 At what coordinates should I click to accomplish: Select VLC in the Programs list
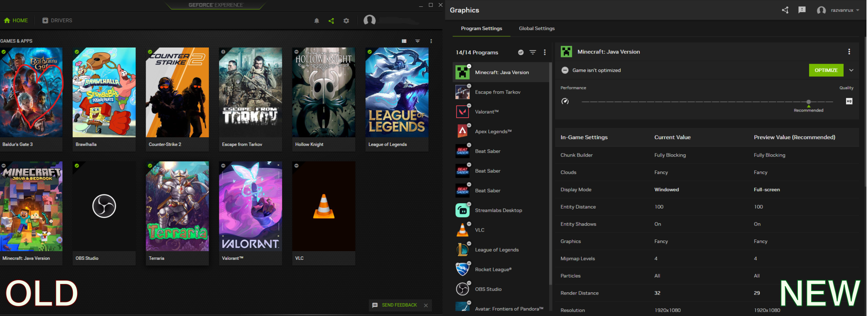pos(501,230)
